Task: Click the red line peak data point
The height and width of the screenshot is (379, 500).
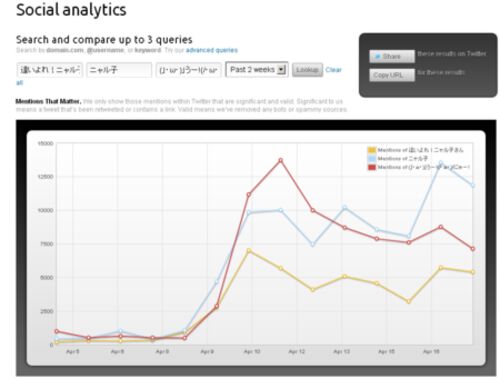Action: [281, 160]
